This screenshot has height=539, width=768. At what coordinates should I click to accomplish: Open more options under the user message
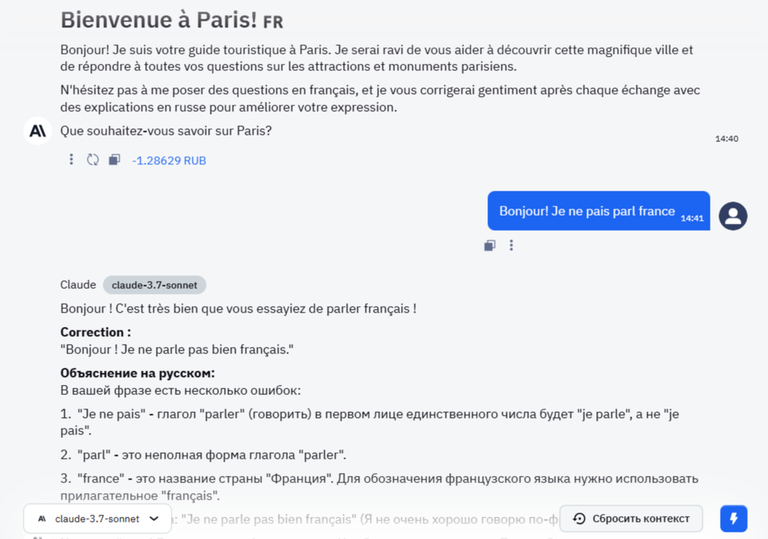(511, 245)
